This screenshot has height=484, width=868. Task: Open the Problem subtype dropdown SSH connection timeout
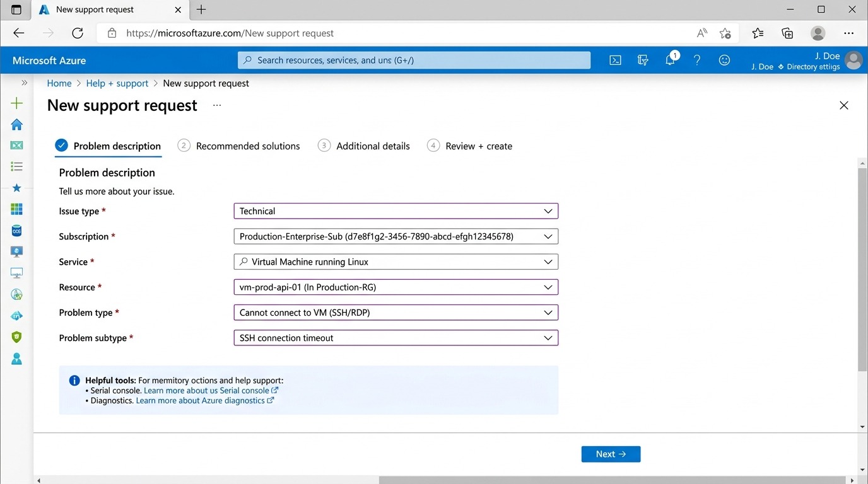click(x=396, y=338)
